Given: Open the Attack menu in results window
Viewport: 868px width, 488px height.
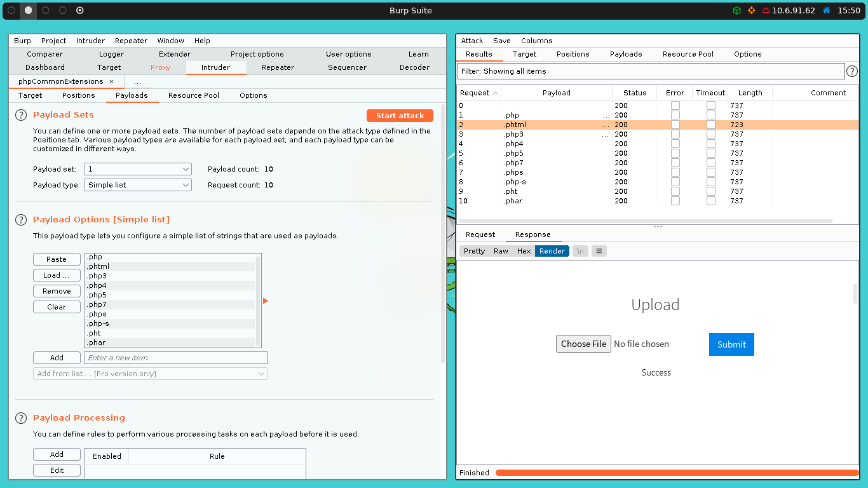Looking at the screenshot, I should coord(472,41).
